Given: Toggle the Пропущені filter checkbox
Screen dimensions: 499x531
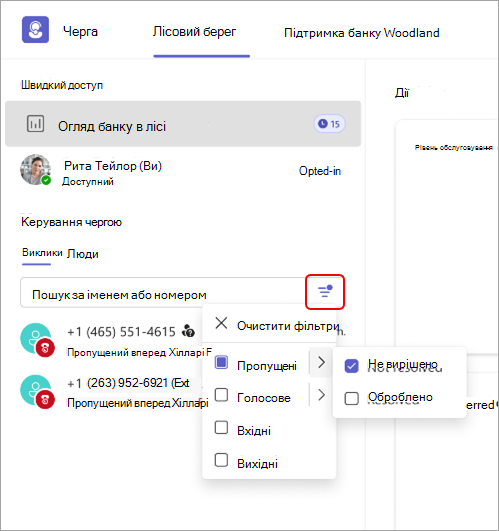Looking at the screenshot, I should click(x=221, y=362).
